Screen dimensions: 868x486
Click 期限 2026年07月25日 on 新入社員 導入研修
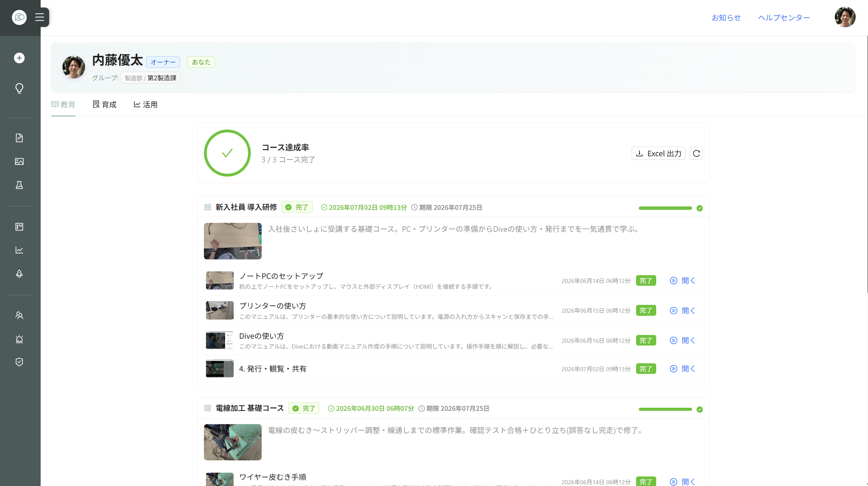point(447,207)
